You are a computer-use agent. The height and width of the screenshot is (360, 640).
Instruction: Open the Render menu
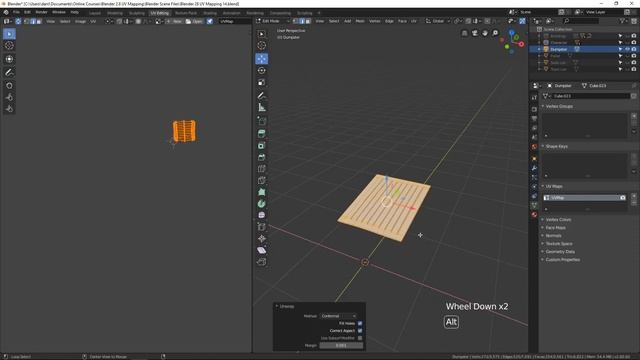pos(41,13)
